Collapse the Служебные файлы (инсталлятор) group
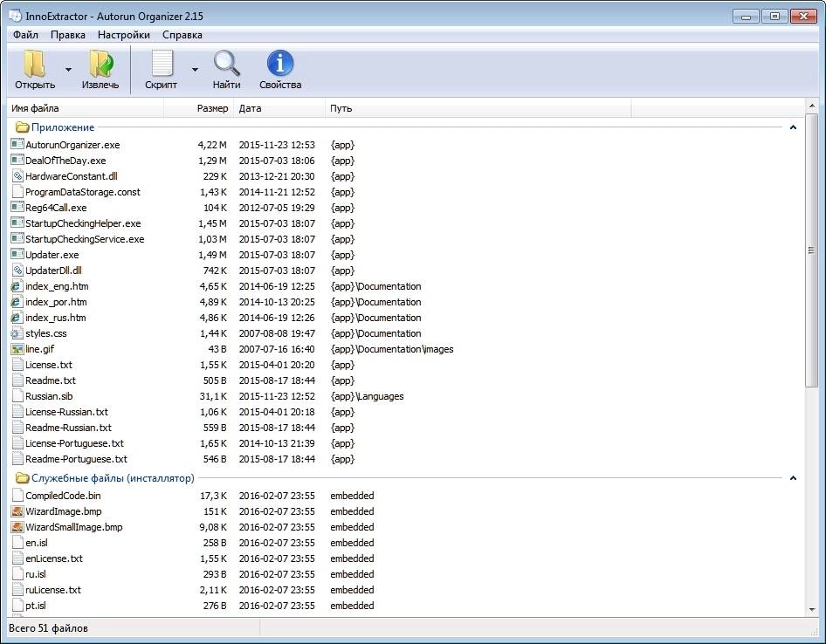The image size is (826, 644). tap(793, 478)
